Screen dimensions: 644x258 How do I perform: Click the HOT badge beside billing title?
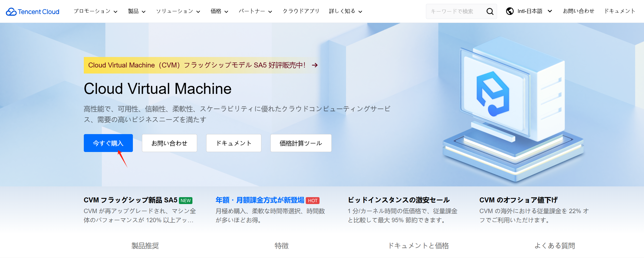point(313,200)
